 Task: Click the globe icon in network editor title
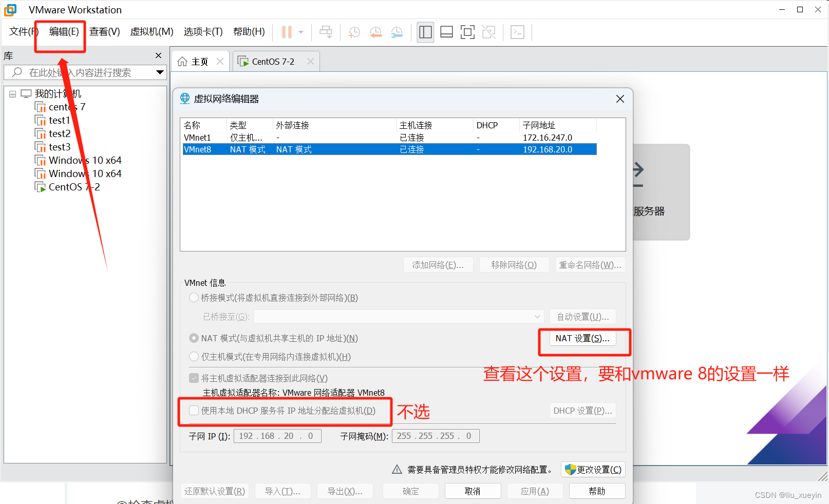pyautogui.click(x=185, y=99)
